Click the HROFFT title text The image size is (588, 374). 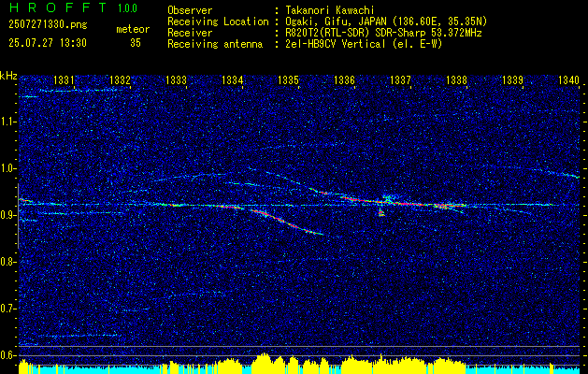coord(58,7)
